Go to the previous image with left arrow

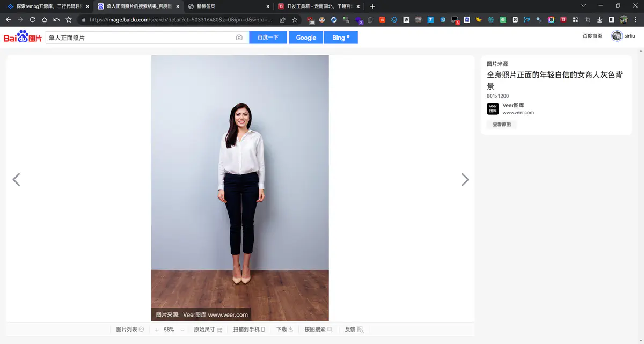16,180
